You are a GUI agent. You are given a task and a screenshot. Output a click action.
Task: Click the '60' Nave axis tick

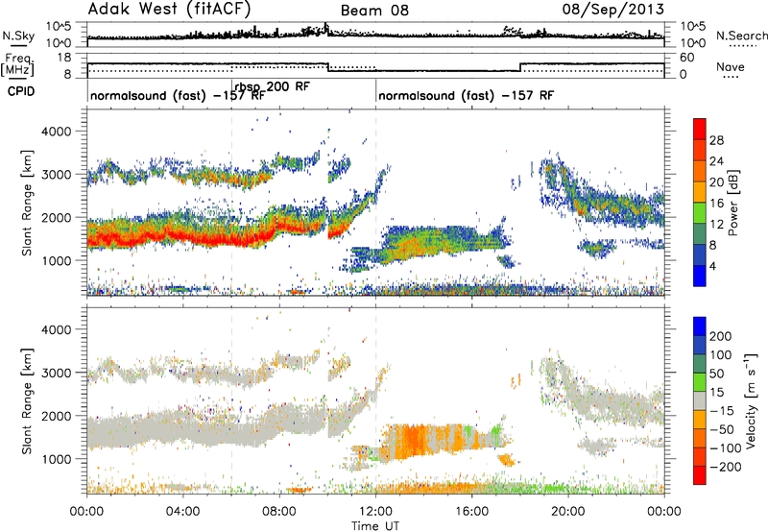pyautogui.click(x=687, y=58)
